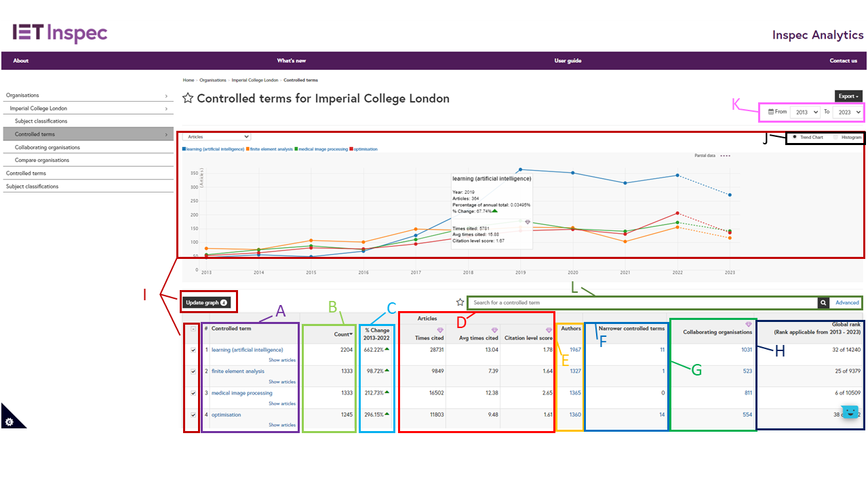Uncheck the optimisation row checkbox
868x488 pixels.
193,415
